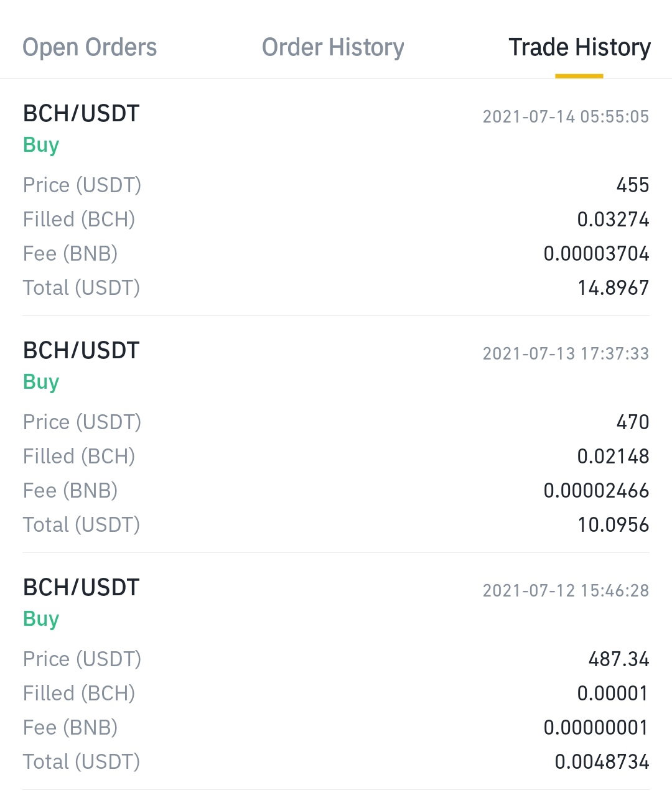Viewport: 672px width, 808px height.
Task: Click the filled amount 0.03274 BCH
Action: [613, 219]
